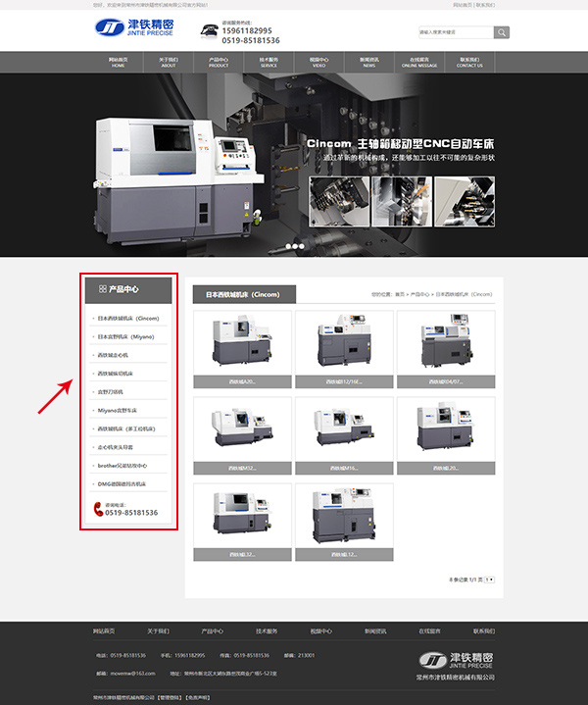
Task: Select the sidebar category starting with Miyano
Action: (118, 411)
